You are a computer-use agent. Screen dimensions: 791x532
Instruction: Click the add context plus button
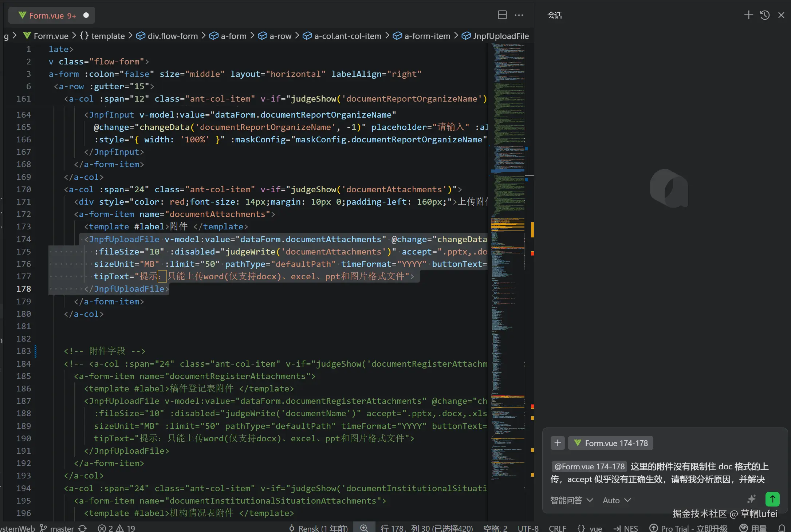point(558,443)
